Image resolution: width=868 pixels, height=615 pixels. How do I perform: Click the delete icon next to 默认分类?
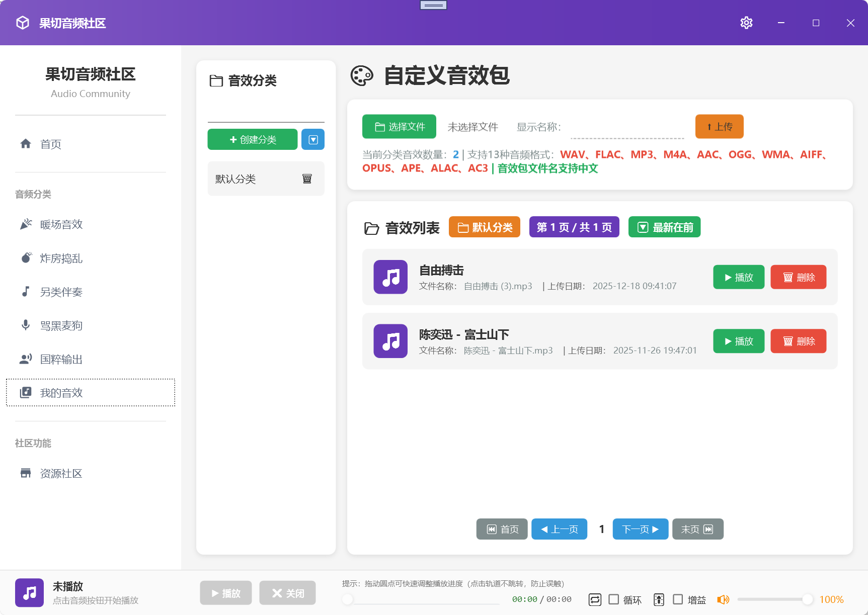coord(307,179)
